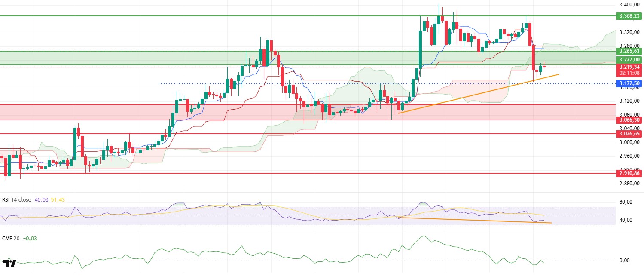Select the orange rising trendline on price chart
Image resolution: width=644 pixels, height=276 pixels.
(x=473, y=95)
